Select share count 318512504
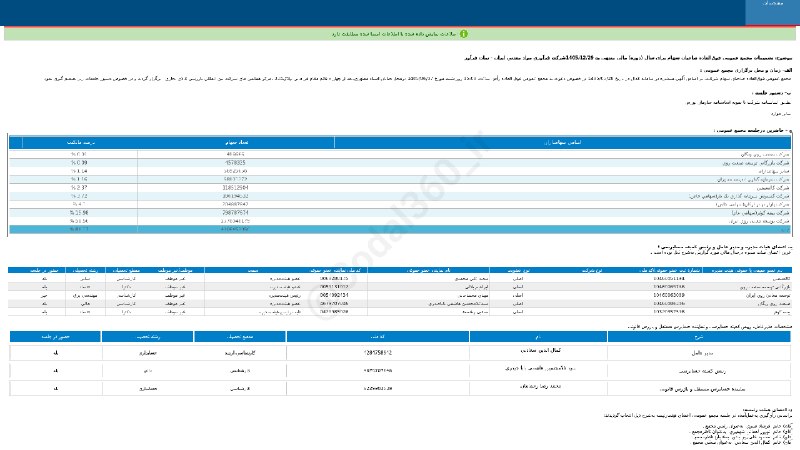The image size is (800, 450). click(x=235, y=188)
